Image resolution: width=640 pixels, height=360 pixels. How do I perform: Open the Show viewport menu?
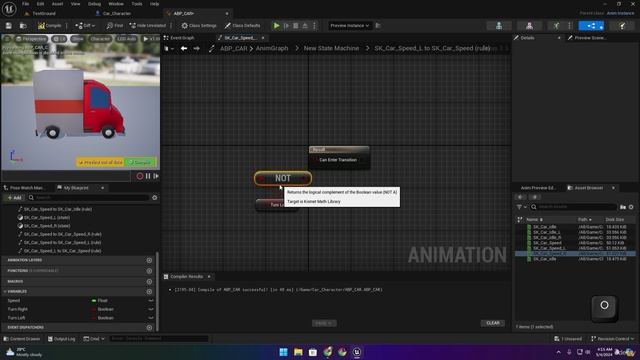tap(78, 39)
